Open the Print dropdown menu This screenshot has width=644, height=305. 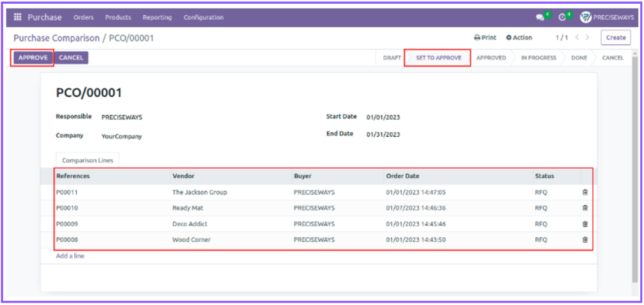[485, 38]
